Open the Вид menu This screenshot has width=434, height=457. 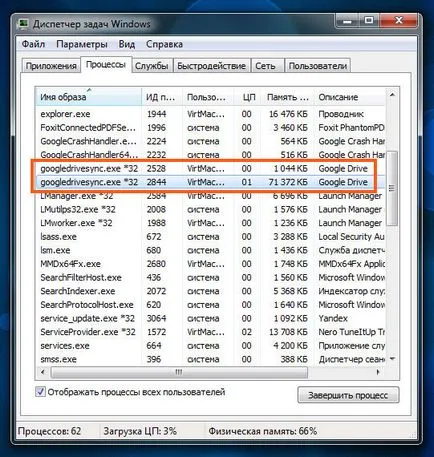coord(127,44)
